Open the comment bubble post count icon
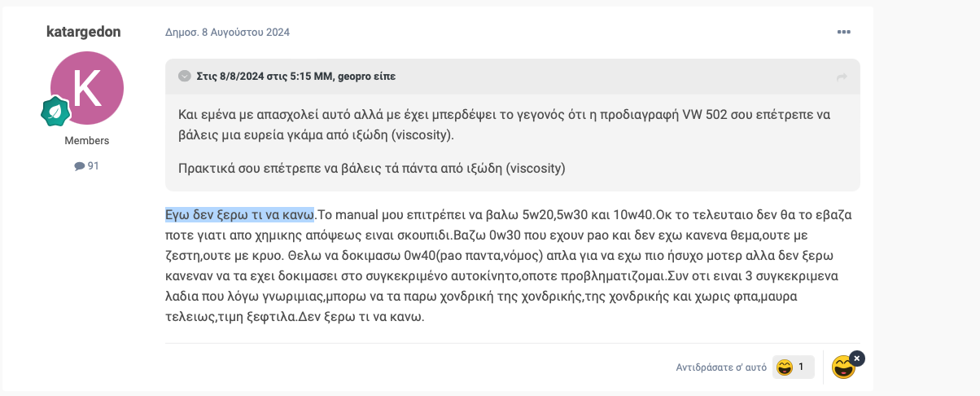980x396 pixels. (79, 165)
